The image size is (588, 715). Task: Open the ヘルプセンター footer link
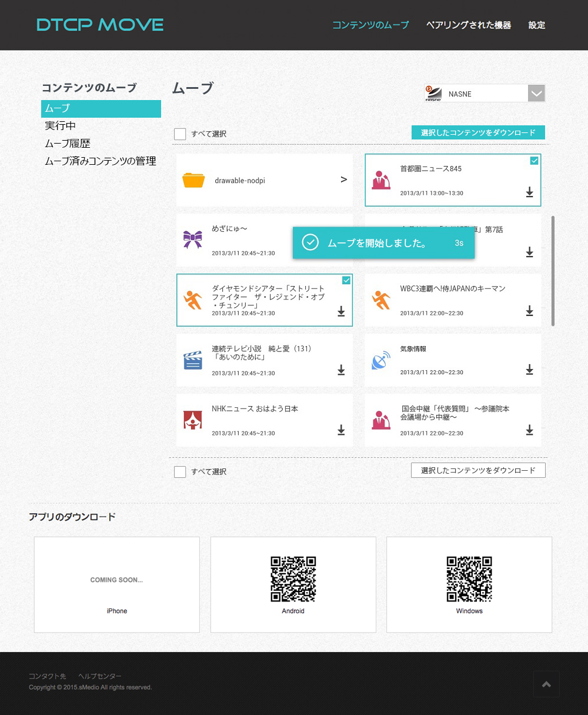[100, 677]
